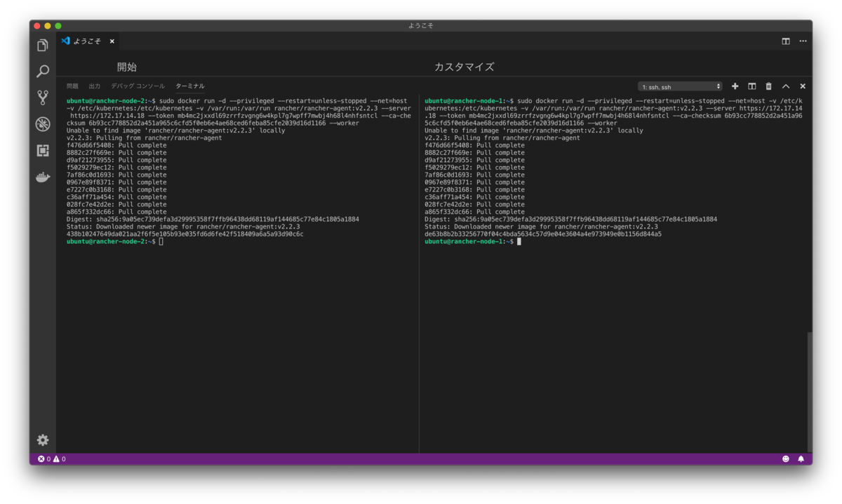The height and width of the screenshot is (504, 842).
Task: Click the editor vertical scrollbar thumb
Action: [x=809, y=393]
